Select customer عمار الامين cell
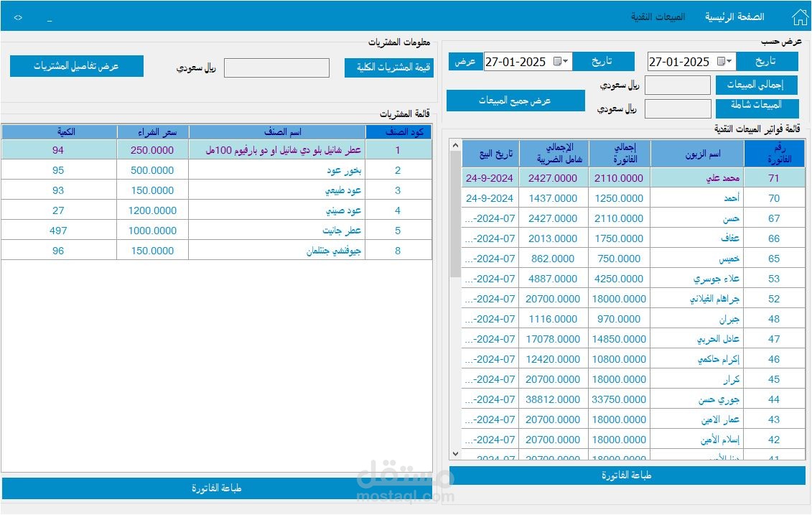The width and height of the screenshot is (812, 515). 697,419
